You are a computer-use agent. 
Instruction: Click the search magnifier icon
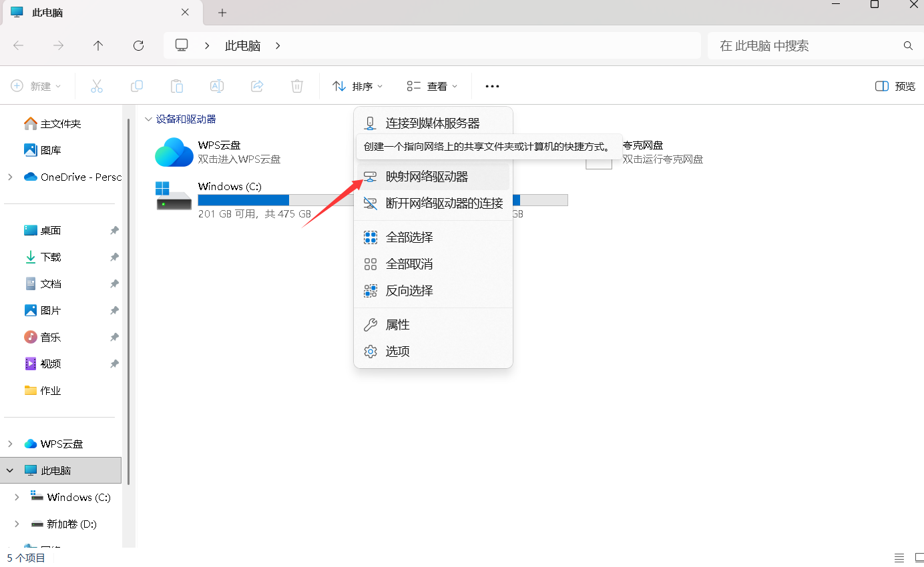[908, 45]
